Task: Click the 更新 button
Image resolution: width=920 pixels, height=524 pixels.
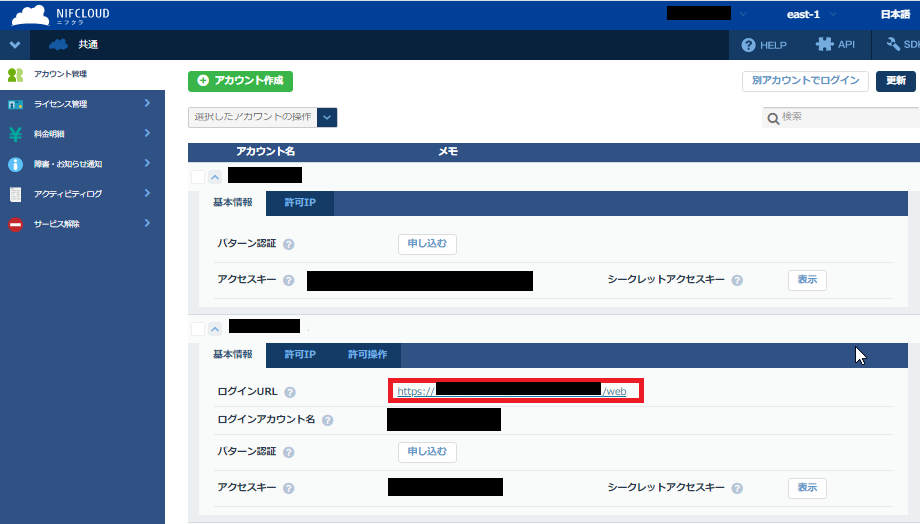Action: pyautogui.click(x=895, y=81)
